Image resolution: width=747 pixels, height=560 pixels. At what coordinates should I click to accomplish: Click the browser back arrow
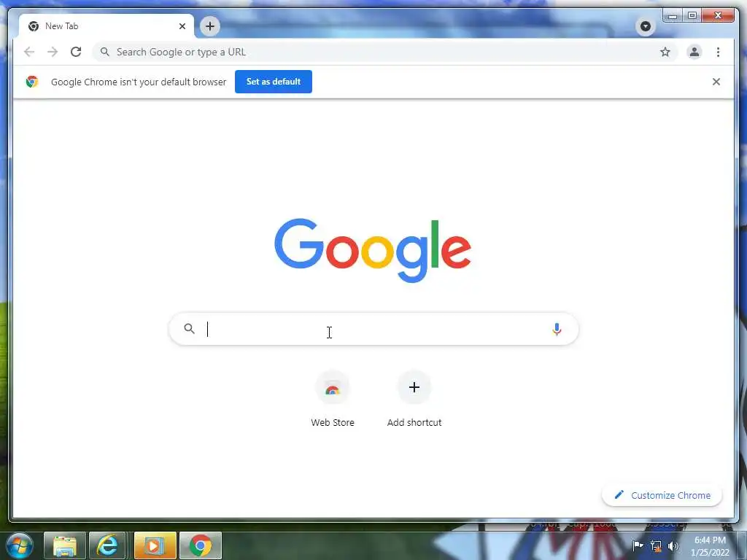coord(29,52)
